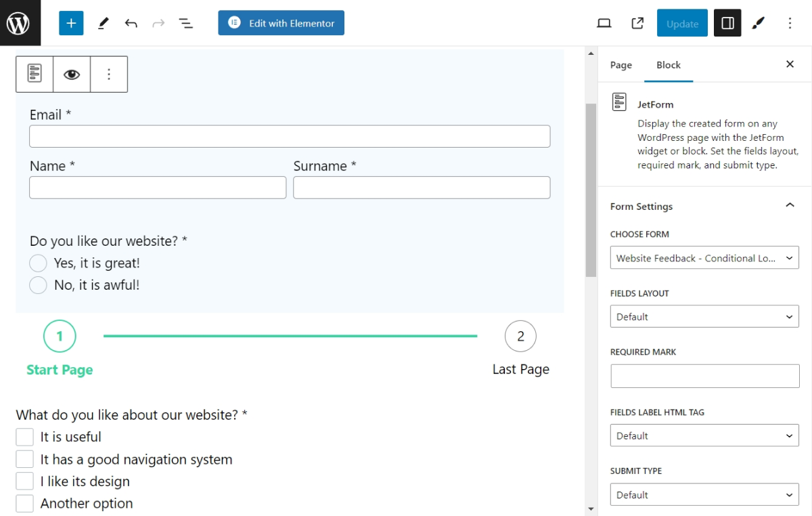The height and width of the screenshot is (516, 812).
Task: Click the Update button
Action: (681, 22)
